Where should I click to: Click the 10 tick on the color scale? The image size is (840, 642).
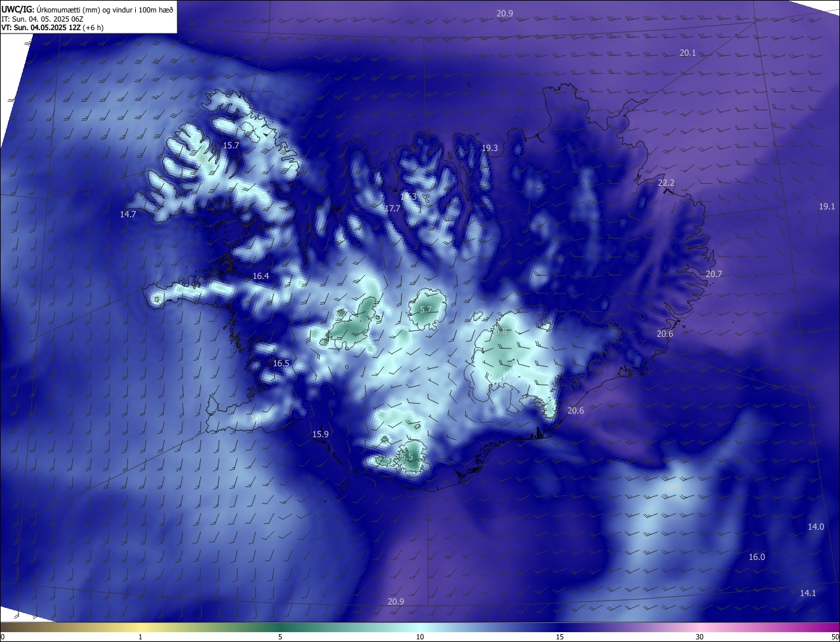click(420, 637)
